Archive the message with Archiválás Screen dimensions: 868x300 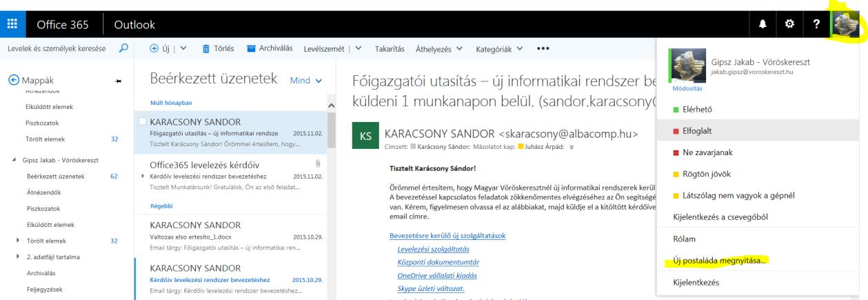tap(270, 48)
